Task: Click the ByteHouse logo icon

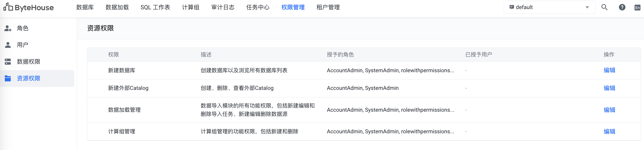Action: (8, 7)
